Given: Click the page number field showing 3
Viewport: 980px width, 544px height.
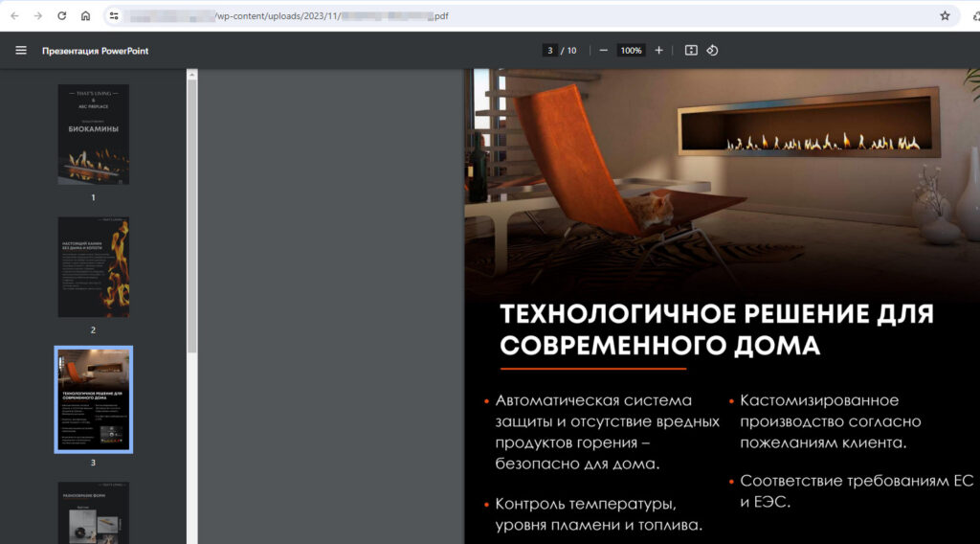Looking at the screenshot, I should point(549,51).
